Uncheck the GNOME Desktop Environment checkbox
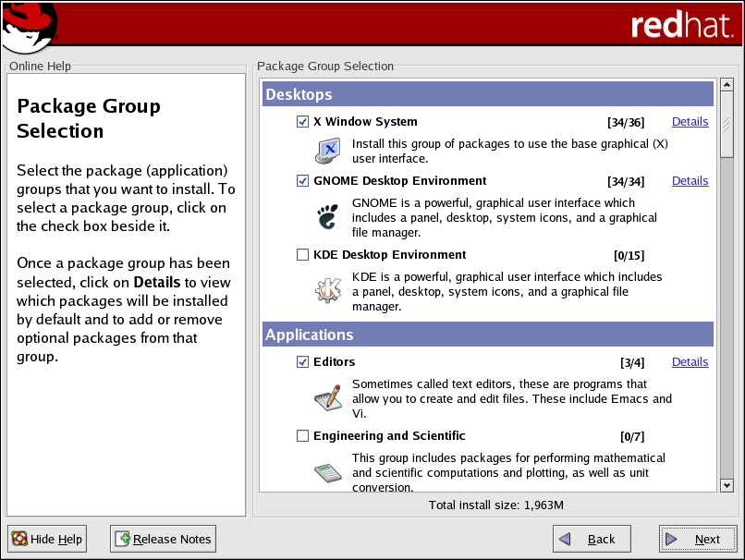The width and height of the screenshot is (745, 560). point(302,181)
